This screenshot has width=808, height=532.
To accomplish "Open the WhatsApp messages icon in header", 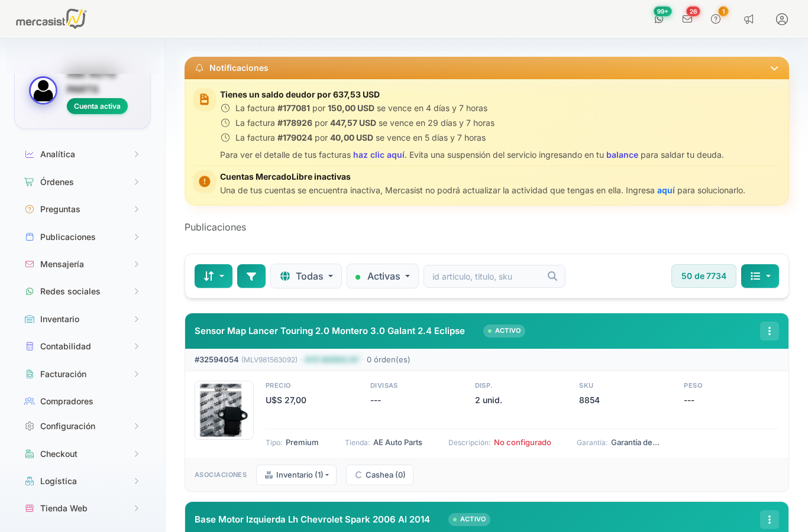I will coord(659,19).
